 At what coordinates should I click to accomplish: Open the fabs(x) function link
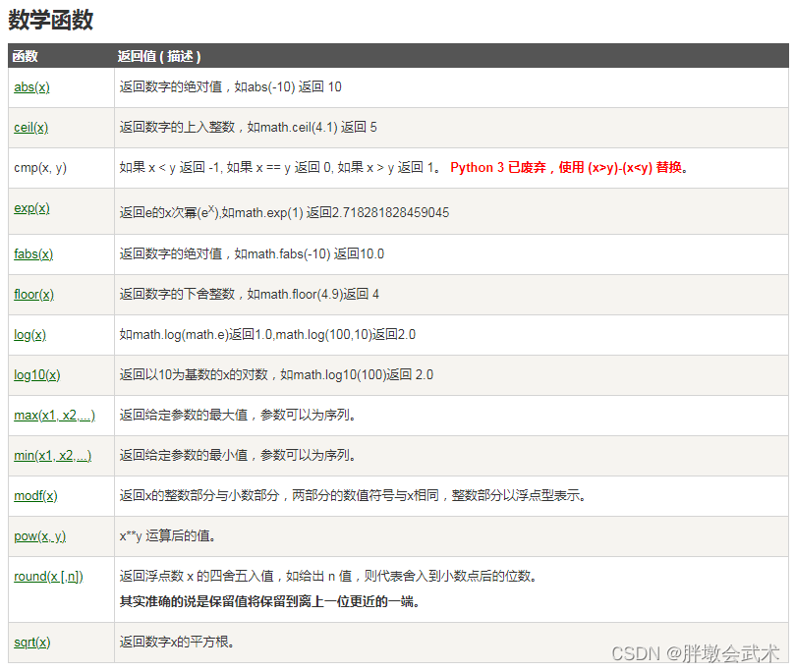[x=32, y=253]
